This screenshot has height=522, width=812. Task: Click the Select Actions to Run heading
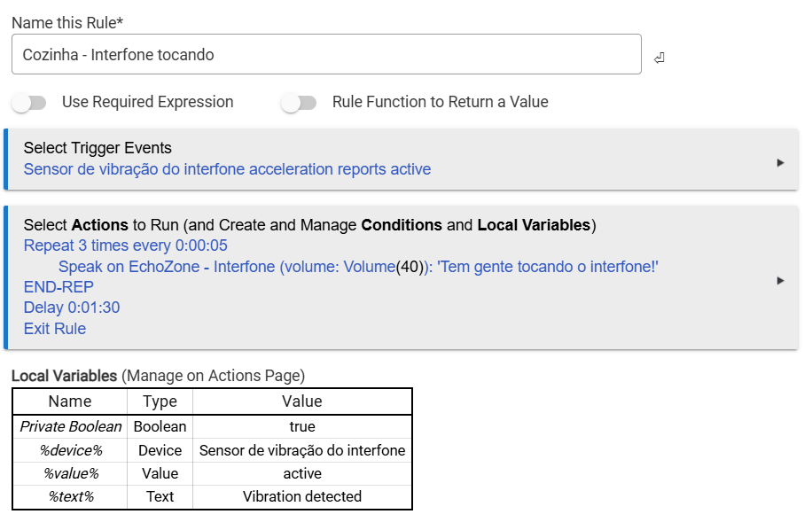pyautogui.click(x=309, y=225)
